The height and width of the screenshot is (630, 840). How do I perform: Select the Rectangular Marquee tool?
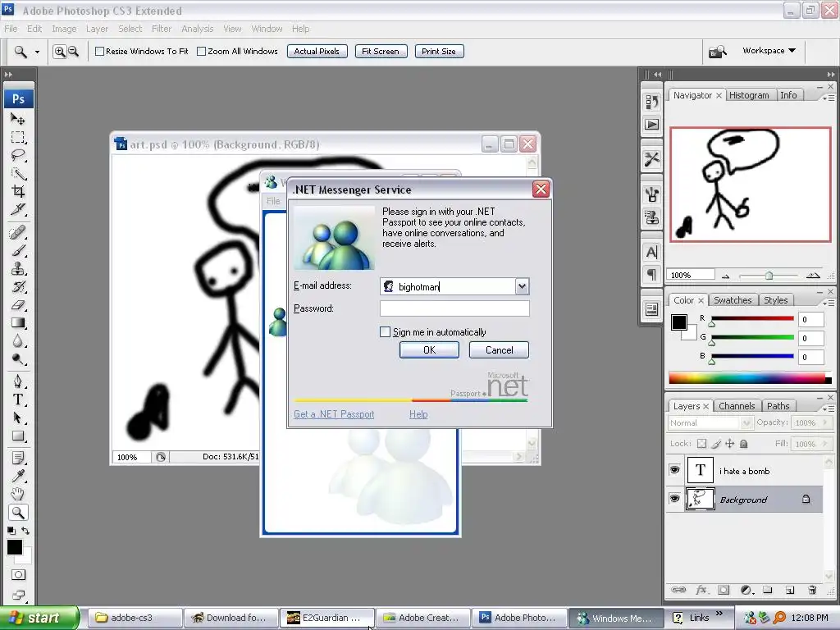[18, 137]
